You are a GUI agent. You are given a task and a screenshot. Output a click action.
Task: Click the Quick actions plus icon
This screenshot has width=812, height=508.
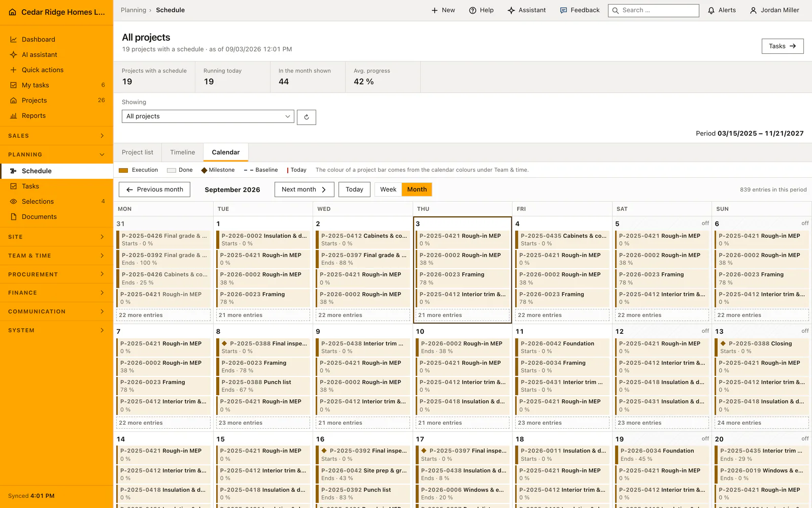(14, 70)
